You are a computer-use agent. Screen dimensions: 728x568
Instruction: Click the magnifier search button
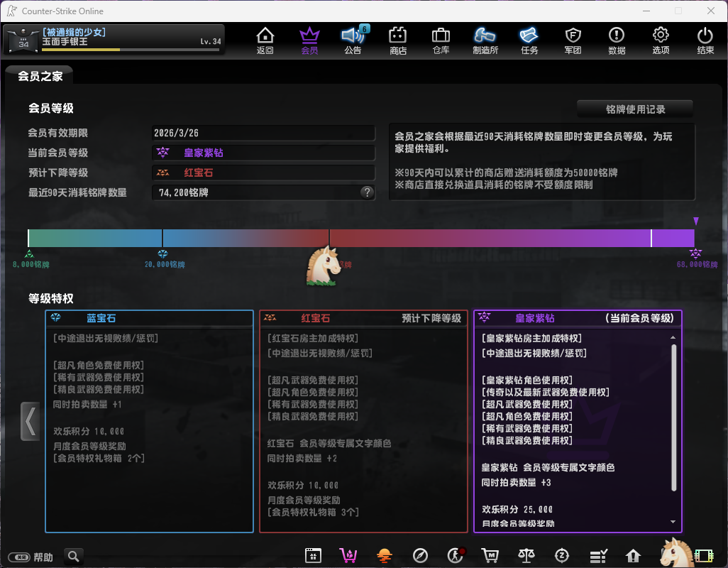click(73, 557)
